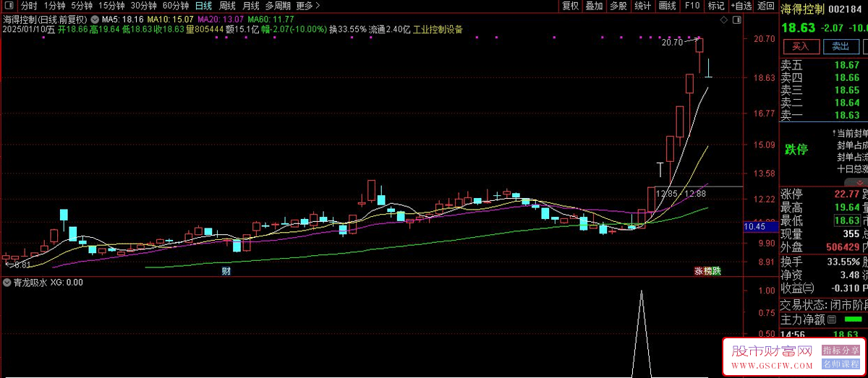Image resolution: width=868 pixels, height=378 pixels.
Task: Click the 主力净额 list icon
Action: 831,319
